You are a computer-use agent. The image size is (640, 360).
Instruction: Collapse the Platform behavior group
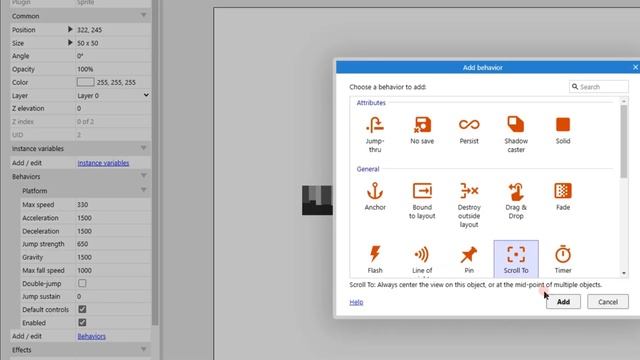click(x=143, y=190)
